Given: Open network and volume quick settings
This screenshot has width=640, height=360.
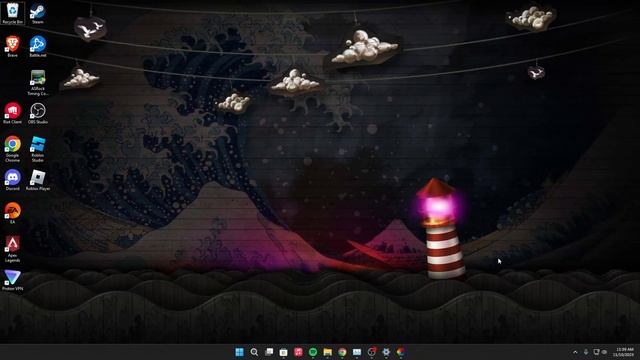Looking at the screenshot, I should (x=600, y=352).
